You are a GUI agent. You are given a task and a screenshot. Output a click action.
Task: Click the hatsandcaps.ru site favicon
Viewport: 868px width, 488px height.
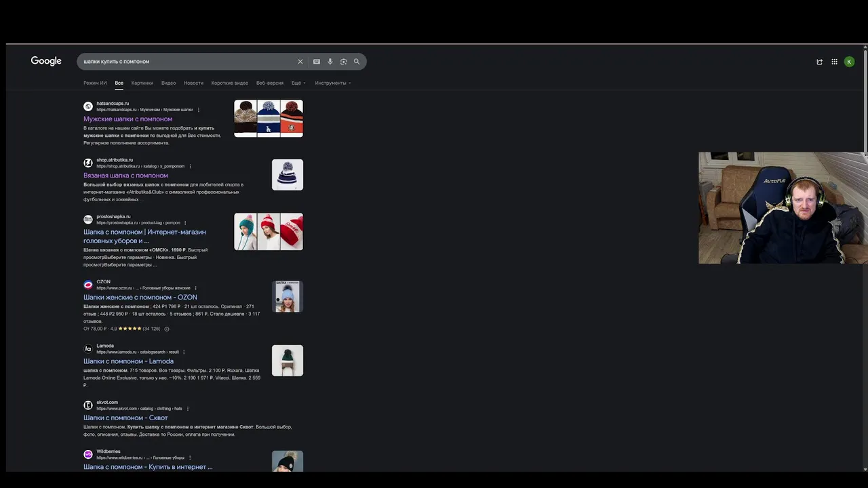tap(88, 106)
